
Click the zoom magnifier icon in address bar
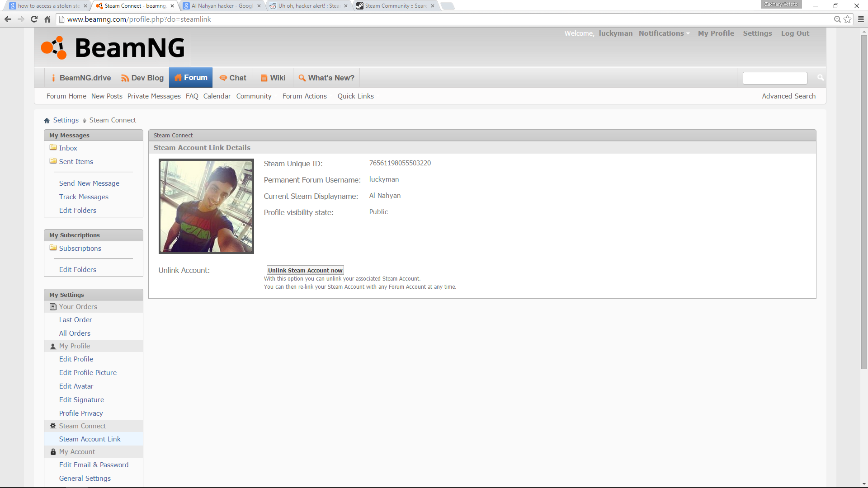[x=837, y=19]
